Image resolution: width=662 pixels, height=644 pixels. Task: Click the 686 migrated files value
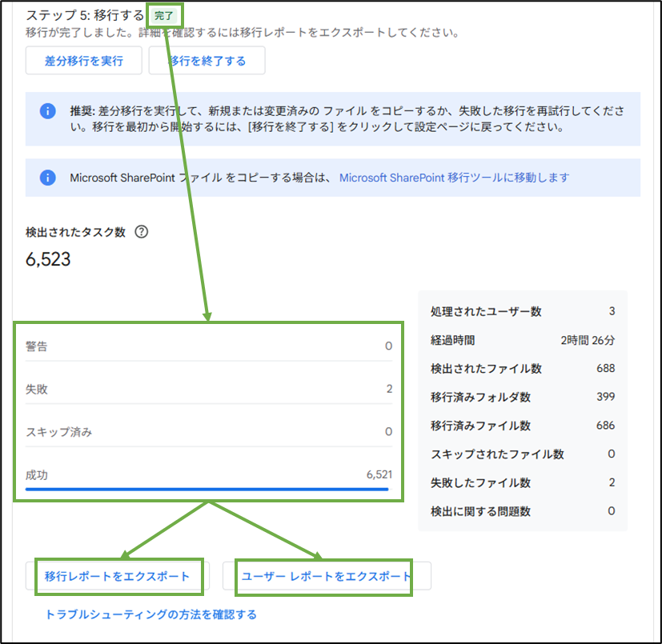point(605,425)
